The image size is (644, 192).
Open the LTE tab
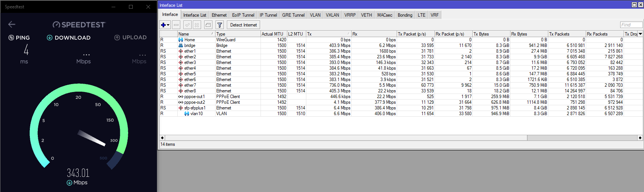pos(422,15)
